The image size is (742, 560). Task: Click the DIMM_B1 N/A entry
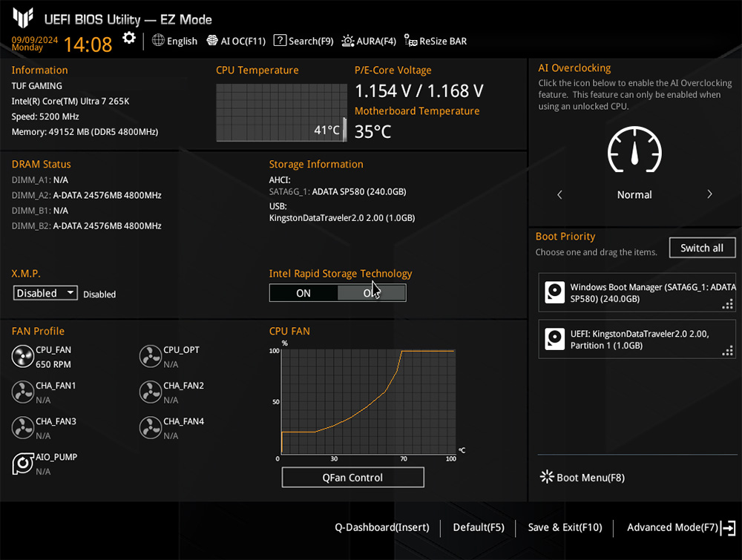[x=40, y=211]
